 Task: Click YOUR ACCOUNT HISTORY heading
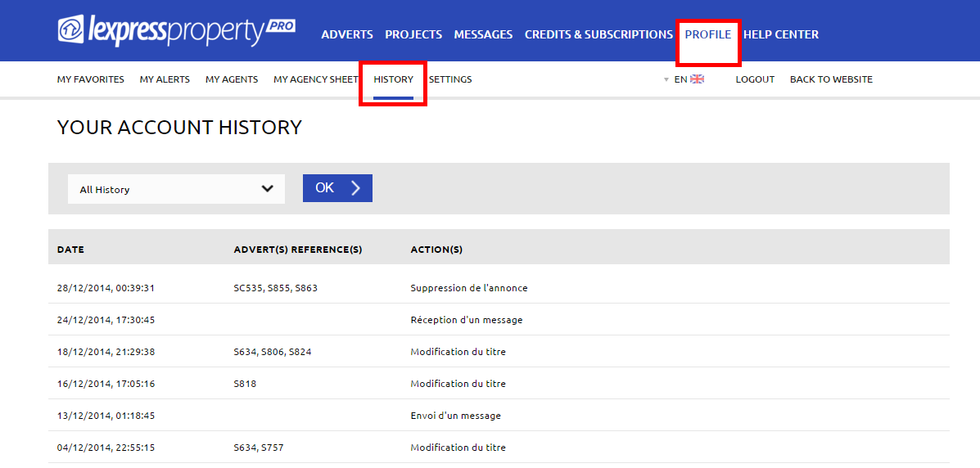[179, 128]
